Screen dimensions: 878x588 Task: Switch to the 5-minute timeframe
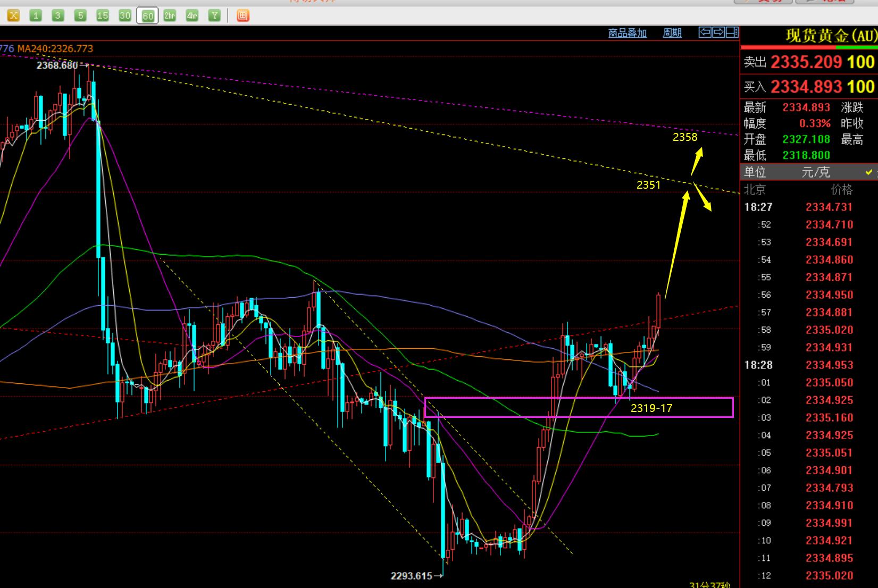pyautogui.click(x=80, y=16)
